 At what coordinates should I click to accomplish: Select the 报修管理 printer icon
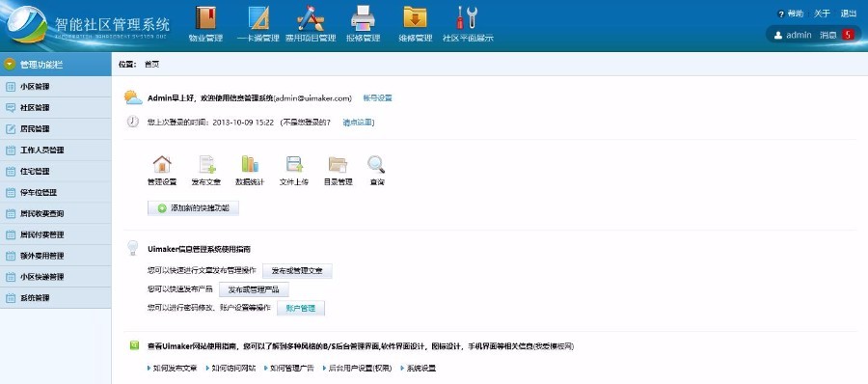[x=364, y=17]
